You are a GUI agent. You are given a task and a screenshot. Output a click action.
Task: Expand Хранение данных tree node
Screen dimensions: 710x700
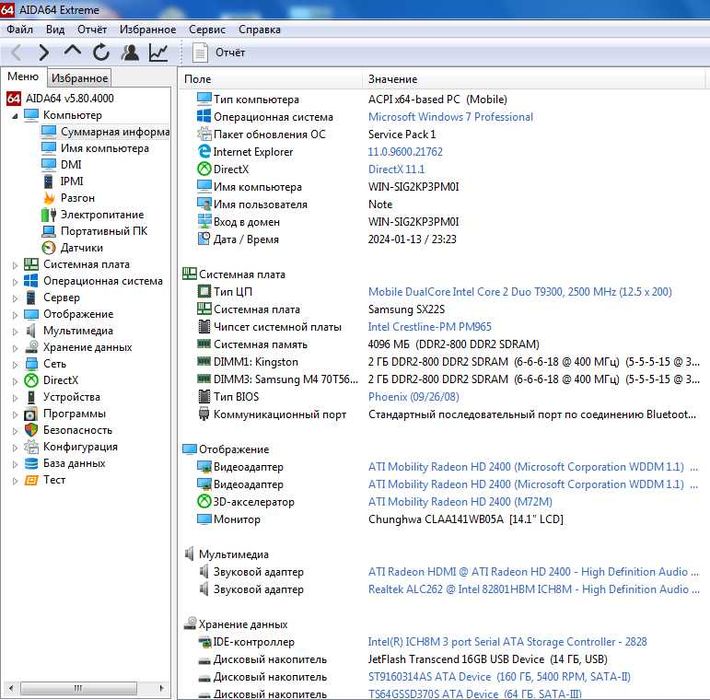pos(15,348)
